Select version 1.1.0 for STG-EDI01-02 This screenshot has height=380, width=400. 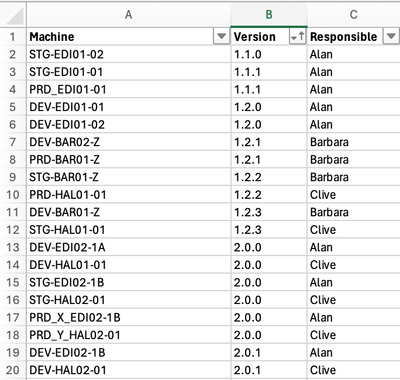[269, 54]
